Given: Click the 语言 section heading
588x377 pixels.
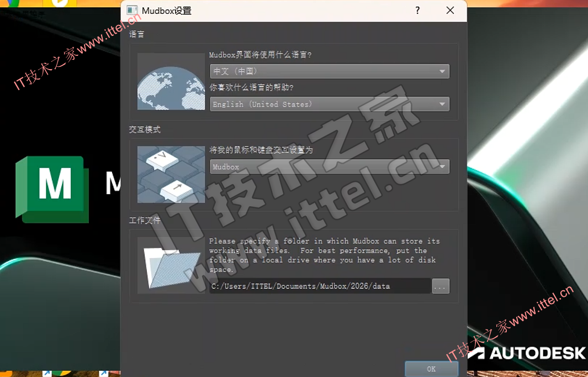Looking at the screenshot, I should [136, 34].
